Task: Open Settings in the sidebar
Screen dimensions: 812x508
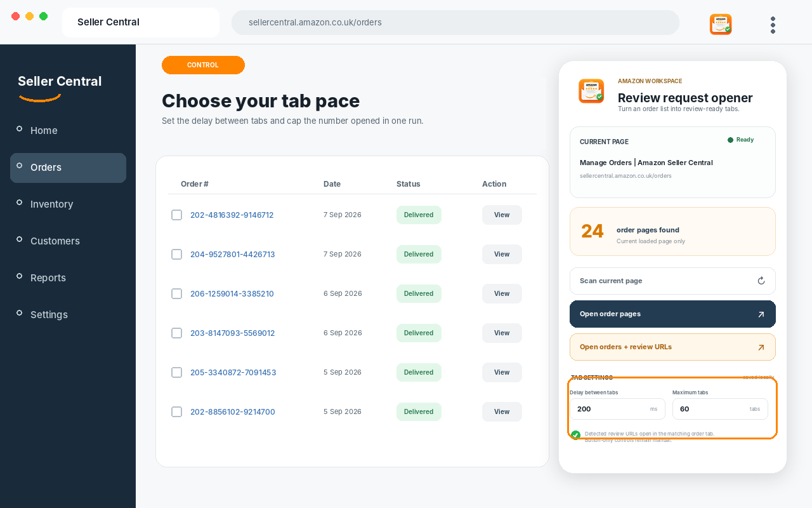Action: click(68, 315)
